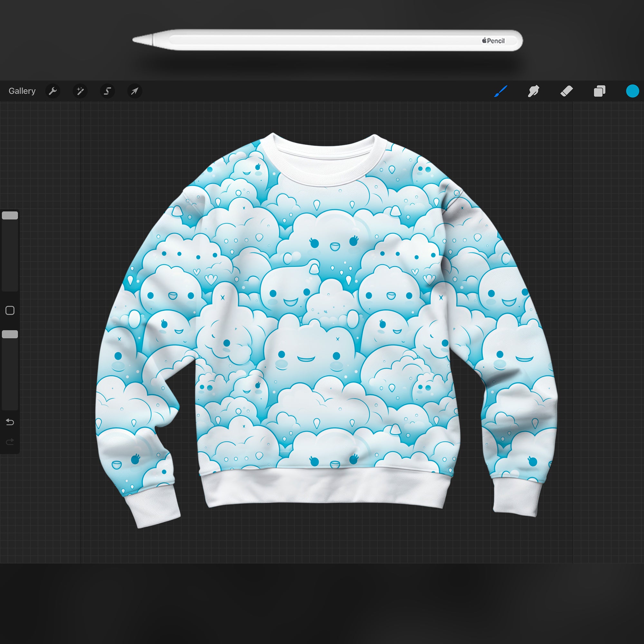This screenshot has height=644, width=644.
Task: Activate the Selection tool
Action: click(x=107, y=91)
